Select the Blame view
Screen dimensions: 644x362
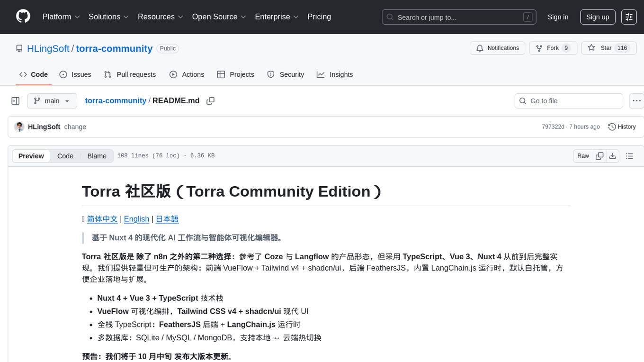[x=97, y=156]
